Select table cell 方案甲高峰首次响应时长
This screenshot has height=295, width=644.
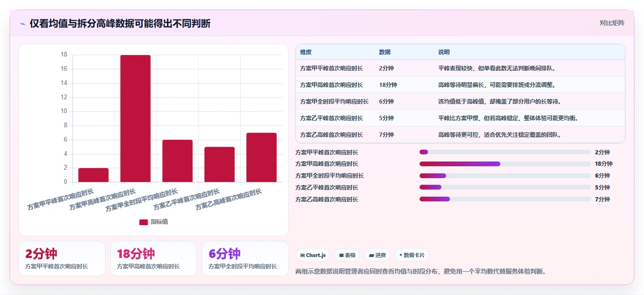pos(332,85)
